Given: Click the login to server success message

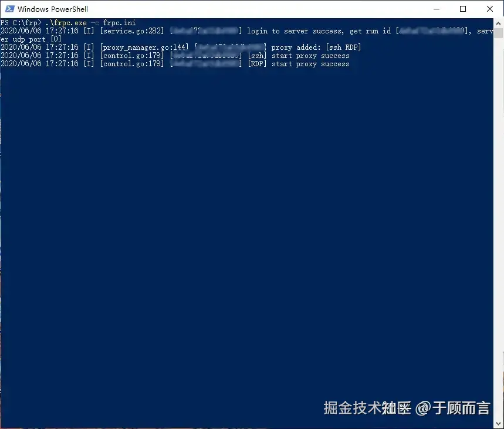Looking at the screenshot, I should point(295,31).
